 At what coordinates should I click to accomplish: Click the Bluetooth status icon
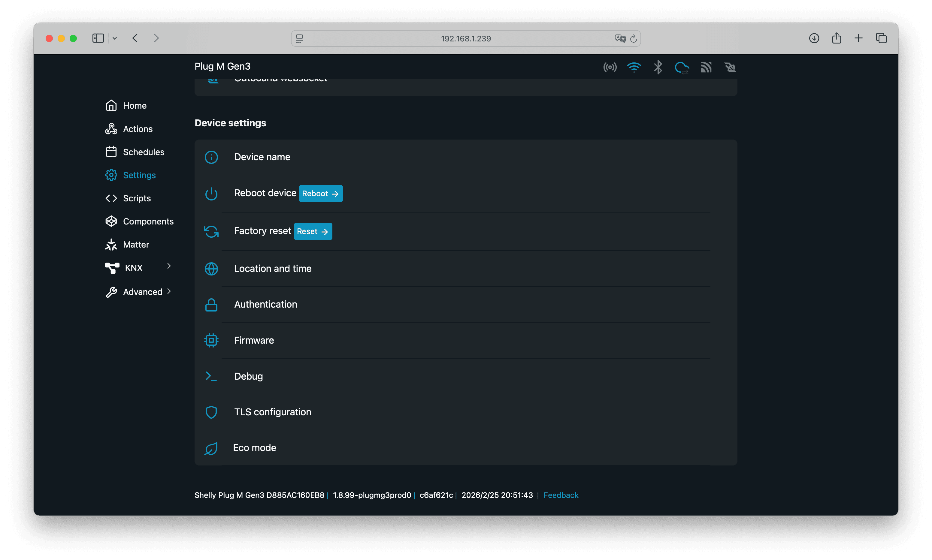point(658,68)
